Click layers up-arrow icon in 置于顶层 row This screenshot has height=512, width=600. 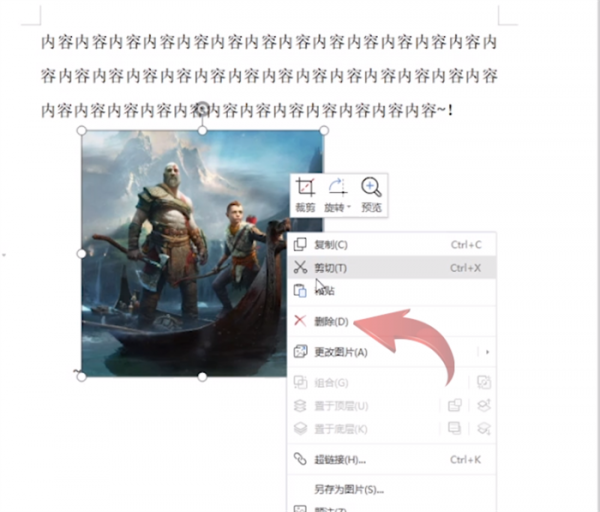[x=484, y=405]
